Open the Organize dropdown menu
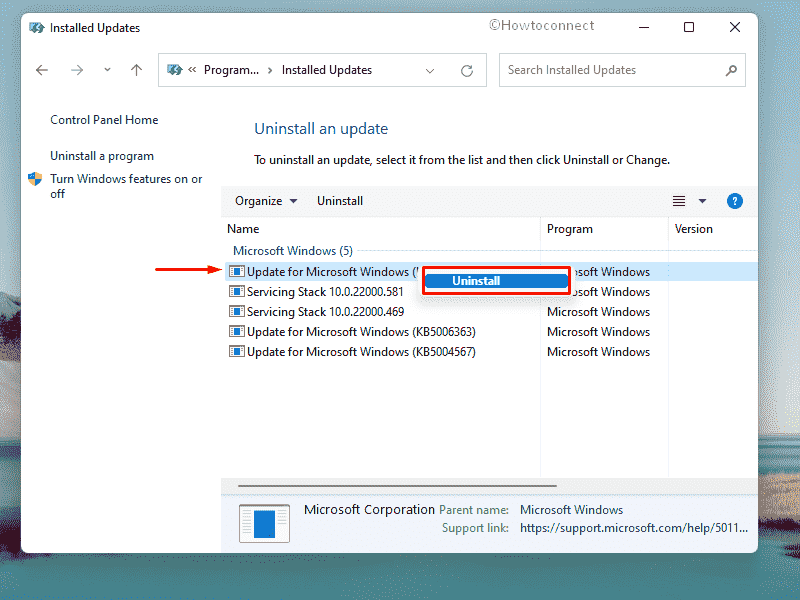The height and width of the screenshot is (600, 800). (x=266, y=201)
